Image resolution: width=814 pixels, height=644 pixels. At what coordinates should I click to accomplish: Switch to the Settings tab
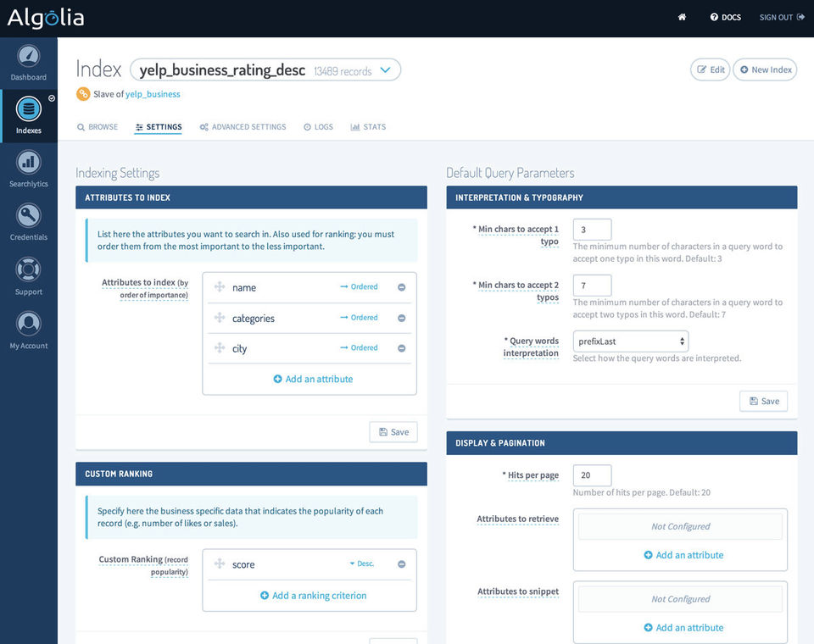[x=159, y=127]
